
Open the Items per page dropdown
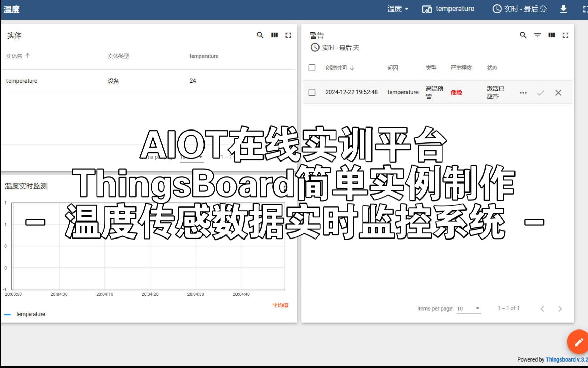(469, 308)
